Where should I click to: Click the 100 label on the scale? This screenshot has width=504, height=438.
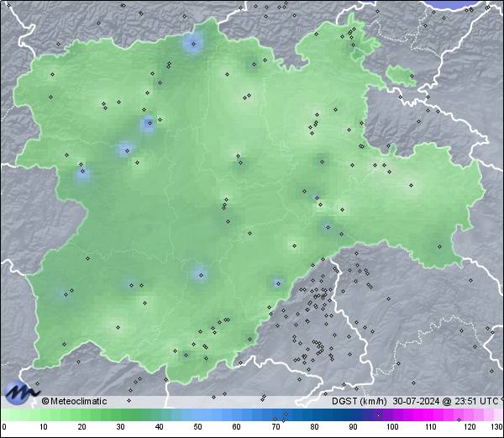point(392,427)
